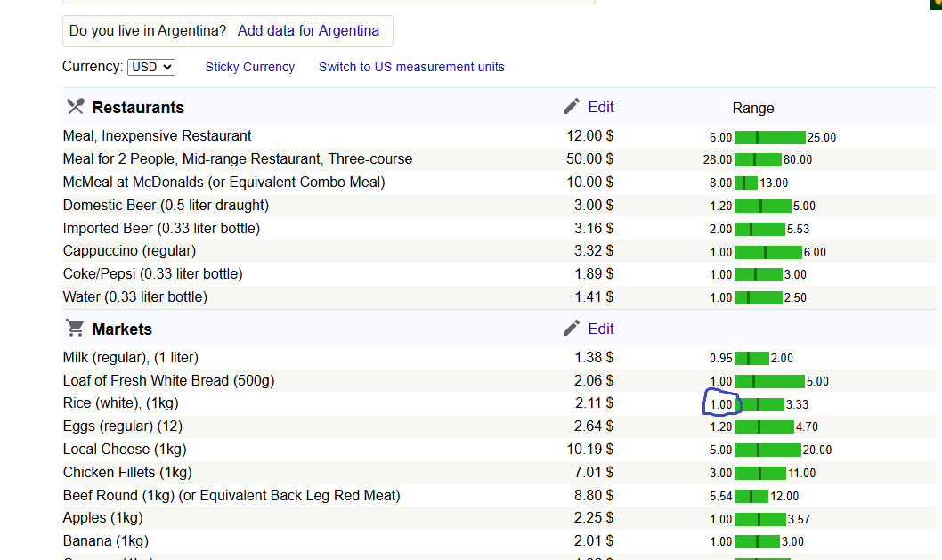The image size is (942, 560).
Task: Click the Domestic Beer price 3.00 $
Action: coord(593,205)
